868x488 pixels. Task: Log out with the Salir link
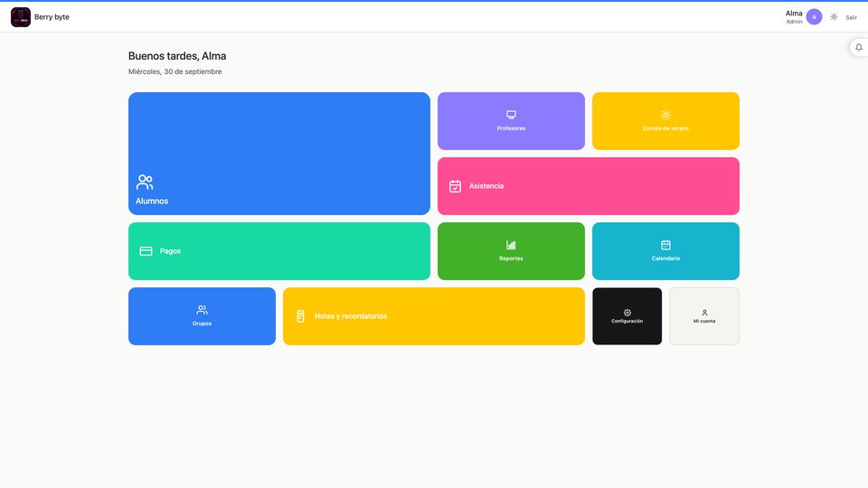(x=851, y=18)
